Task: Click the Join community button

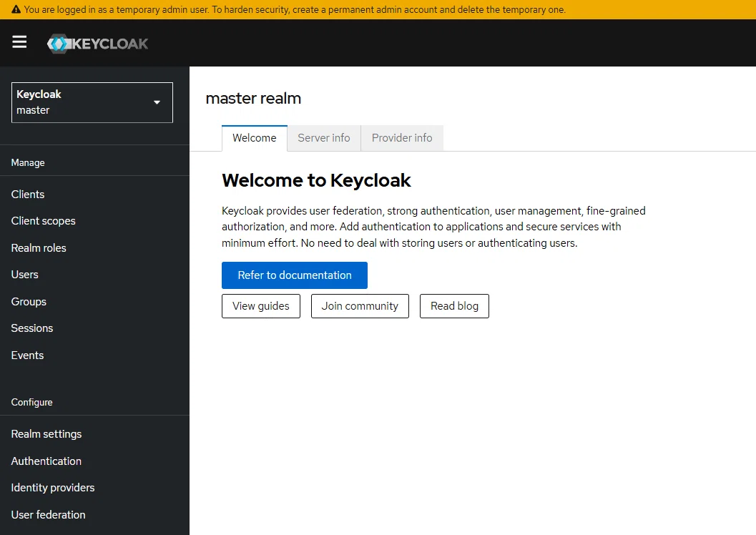Action: [360, 306]
